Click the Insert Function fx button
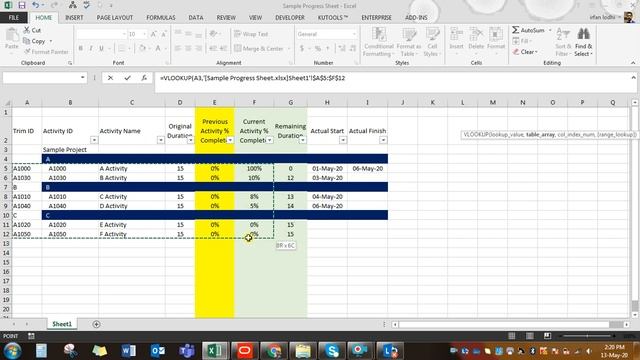The image size is (640, 360). tap(144, 78)
